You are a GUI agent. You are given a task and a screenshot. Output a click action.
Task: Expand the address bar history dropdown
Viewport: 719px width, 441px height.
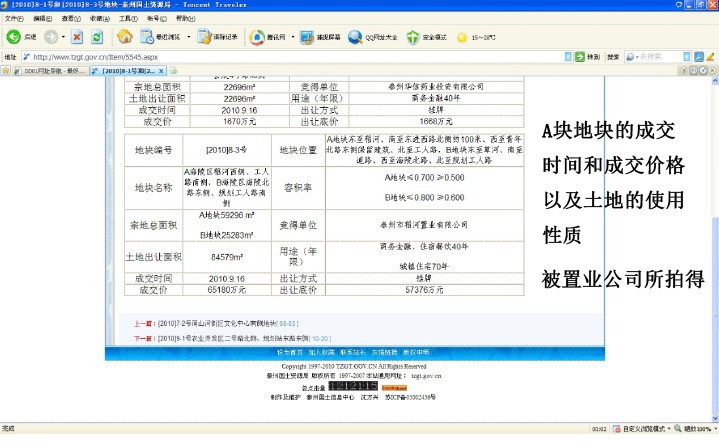point(568,56)
